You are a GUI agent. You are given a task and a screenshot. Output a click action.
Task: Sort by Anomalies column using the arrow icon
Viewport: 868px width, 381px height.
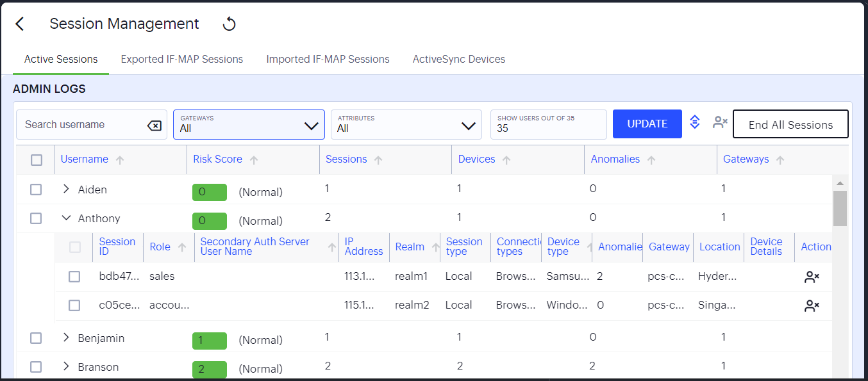point(651,160)
